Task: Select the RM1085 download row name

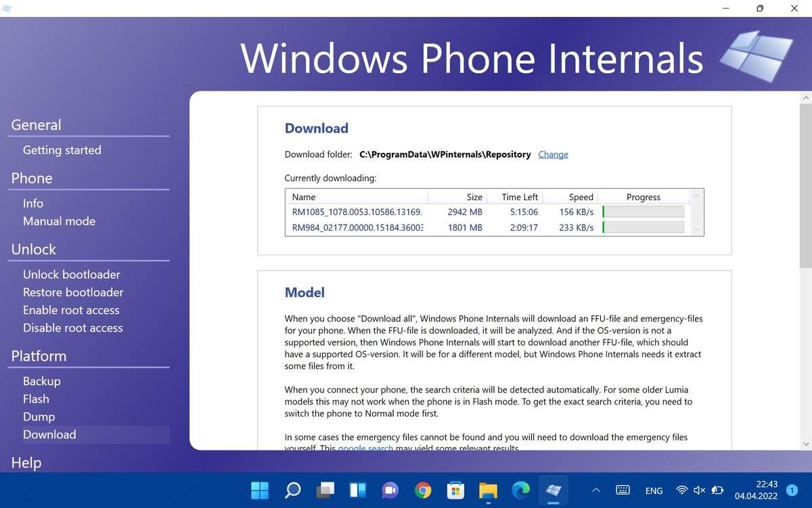Action: 357,212
